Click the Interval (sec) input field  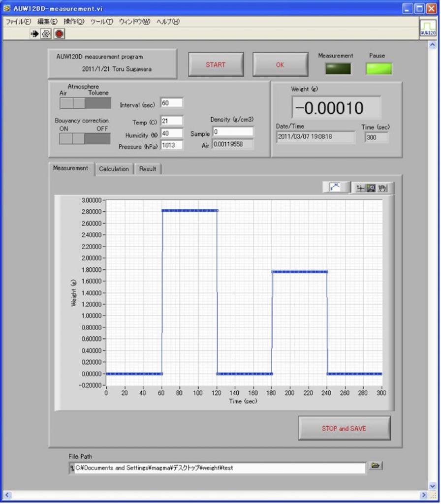pos(171,103)
